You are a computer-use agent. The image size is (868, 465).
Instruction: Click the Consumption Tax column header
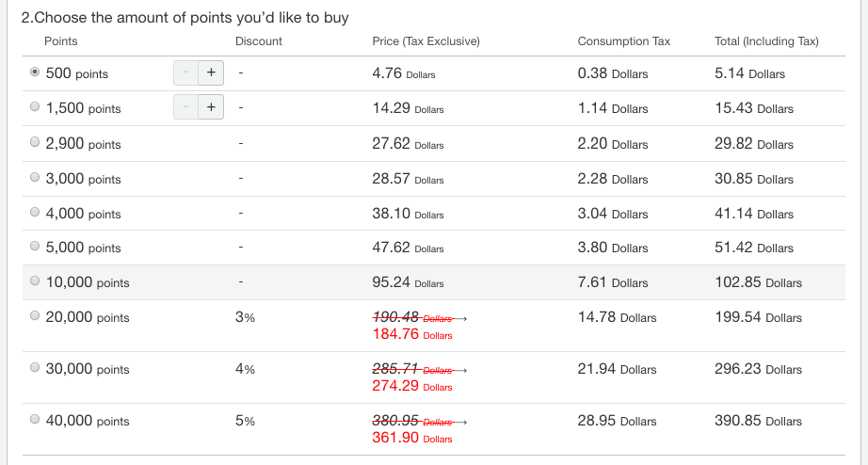click(x=624, y=41)
